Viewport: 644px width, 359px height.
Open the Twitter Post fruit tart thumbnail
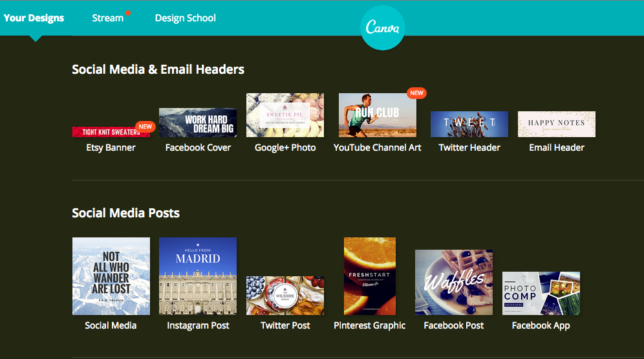[x=285, y=296]
